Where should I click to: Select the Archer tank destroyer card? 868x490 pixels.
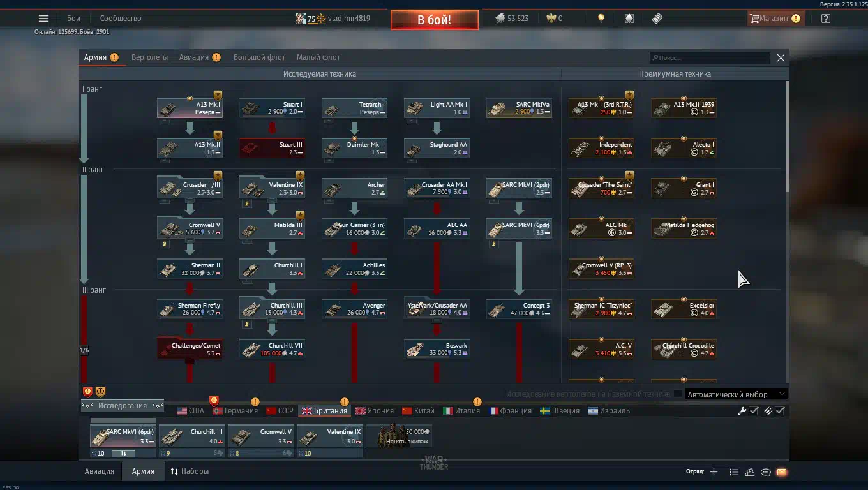tap(354, 189)
